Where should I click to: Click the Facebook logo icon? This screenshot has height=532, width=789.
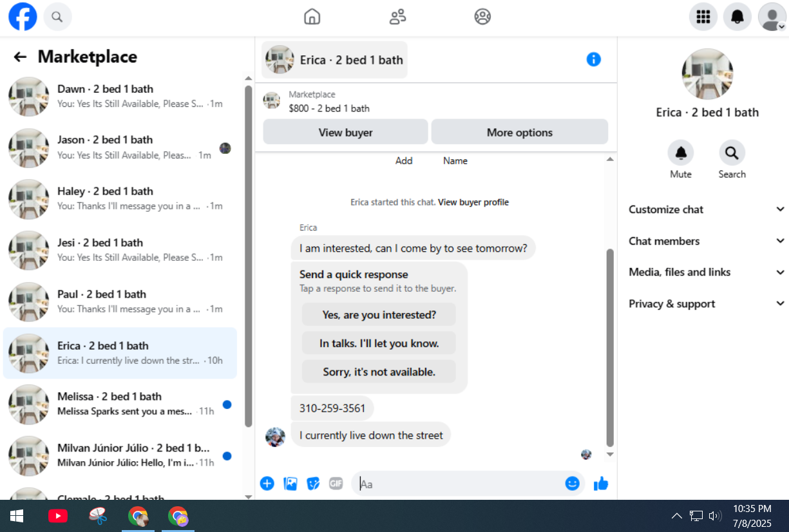point(23,17)
